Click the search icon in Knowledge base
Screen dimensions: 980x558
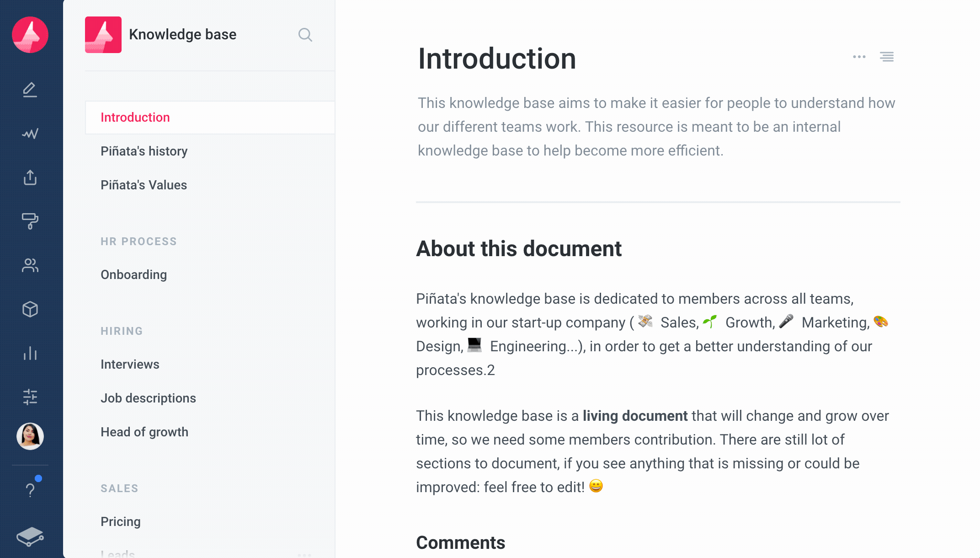point(305,34)
